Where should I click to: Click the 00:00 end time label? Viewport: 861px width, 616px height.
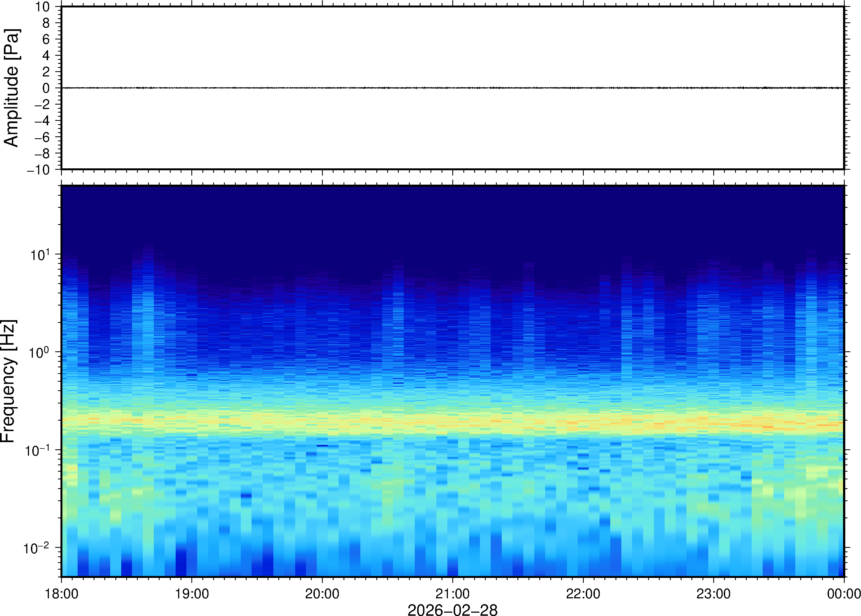coord(844,594)
